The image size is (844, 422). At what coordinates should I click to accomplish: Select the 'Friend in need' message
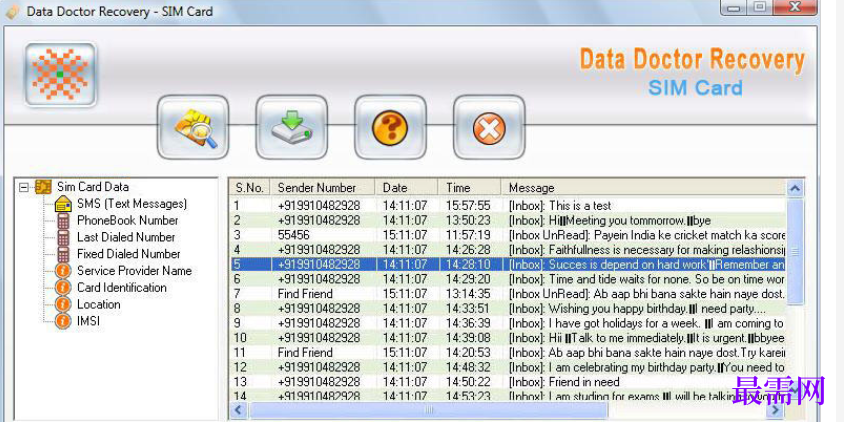(508, 382)
